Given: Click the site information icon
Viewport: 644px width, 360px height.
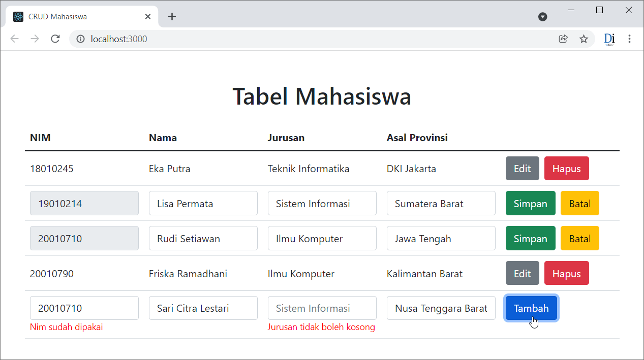Looking at the screenshot, I should click(80, 39).
